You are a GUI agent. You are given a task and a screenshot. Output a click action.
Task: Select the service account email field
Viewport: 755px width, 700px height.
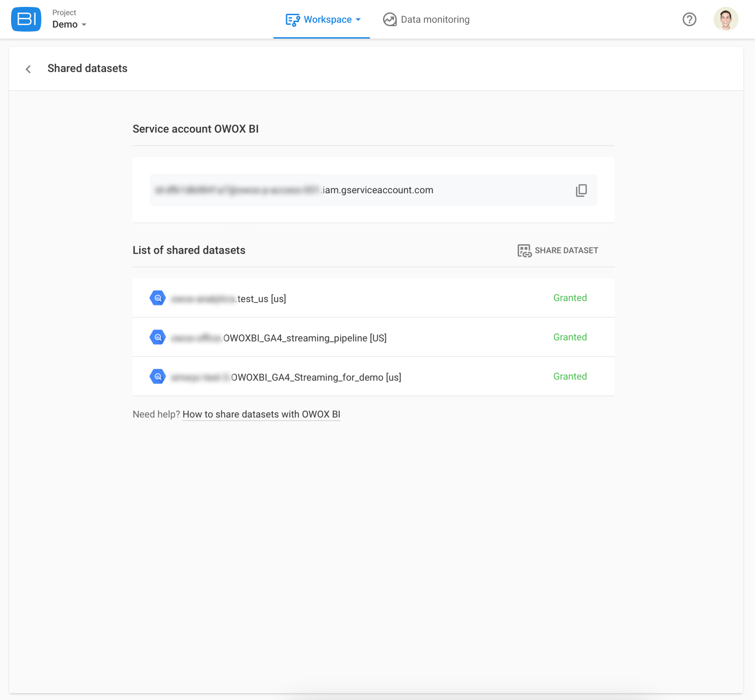(373, 190)
